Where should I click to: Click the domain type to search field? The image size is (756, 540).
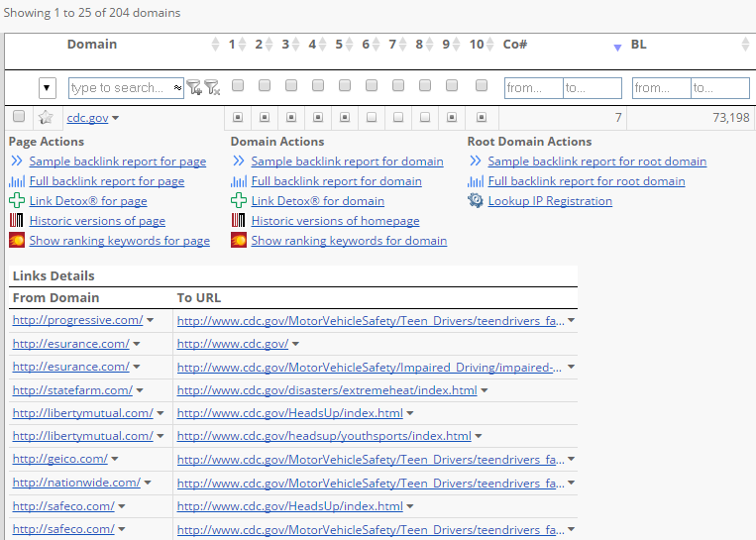pyautogui.click(x=126, y=88)
